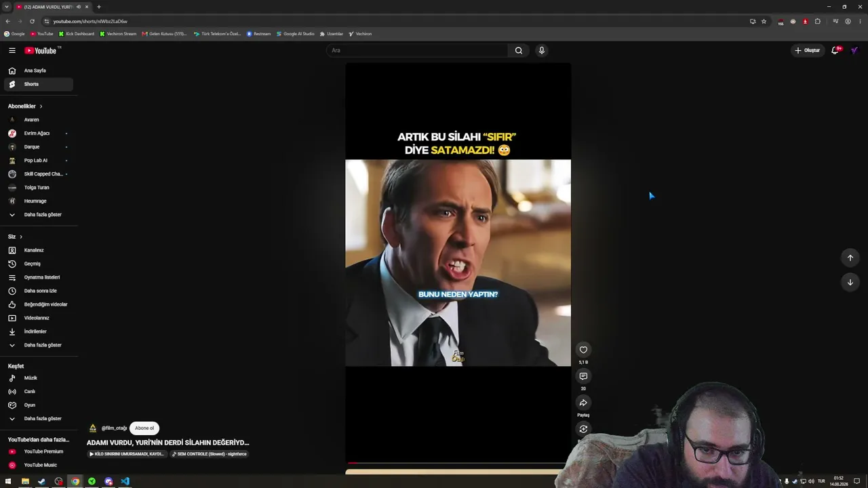Screen dimensions: 868x488
Task: Bookmark this page with the star
Action: (764, 21)
